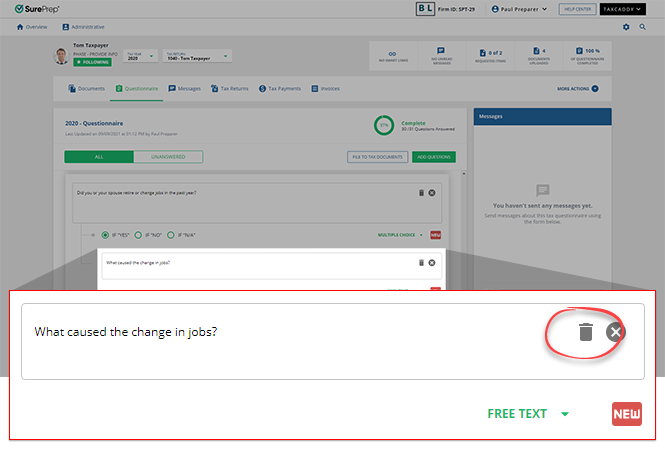Click X icon on retire question
The width and height of the screenshot is (665, 449).
432,193
